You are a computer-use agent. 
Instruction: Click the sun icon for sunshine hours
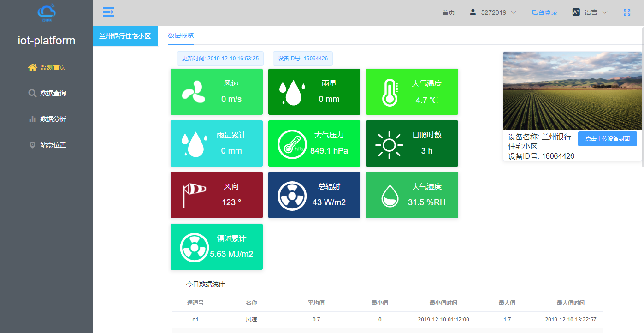point(389,144)
